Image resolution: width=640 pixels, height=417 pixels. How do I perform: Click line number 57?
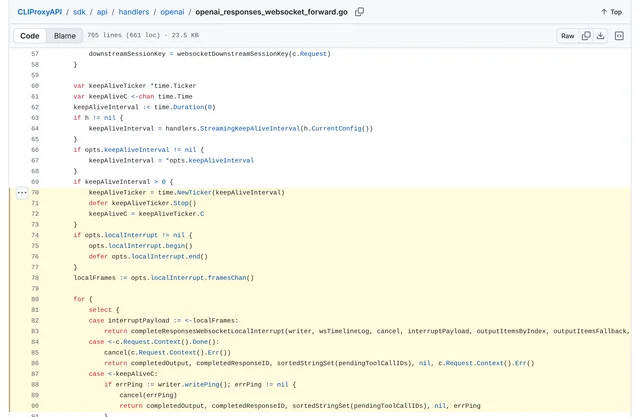pyautogui.click(x=35, y=54)
